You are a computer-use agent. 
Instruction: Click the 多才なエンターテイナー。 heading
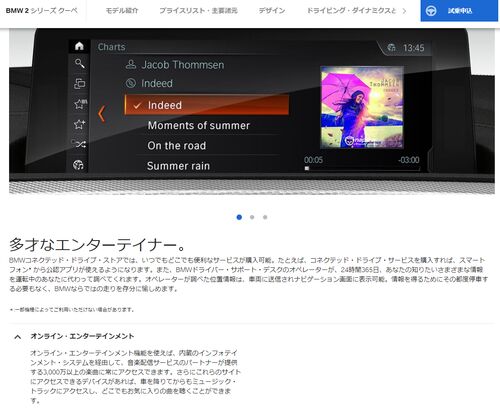[97, 245]
